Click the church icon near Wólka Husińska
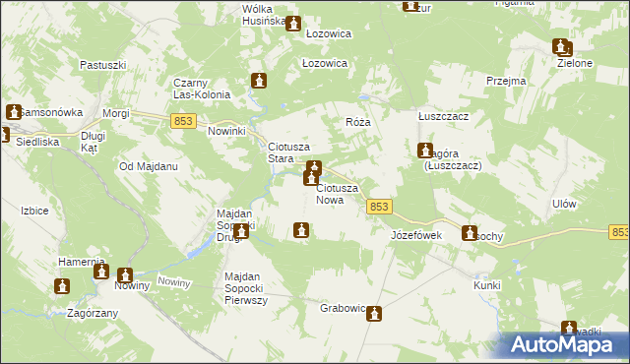 (293, 24)
